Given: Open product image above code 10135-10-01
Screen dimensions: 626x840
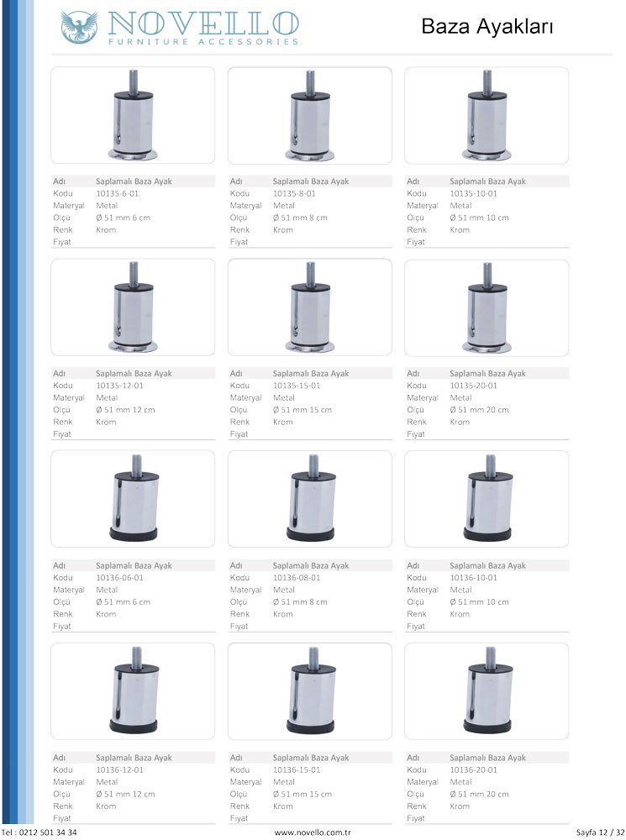Looking at the screenshot, I should tap(487, 116).
